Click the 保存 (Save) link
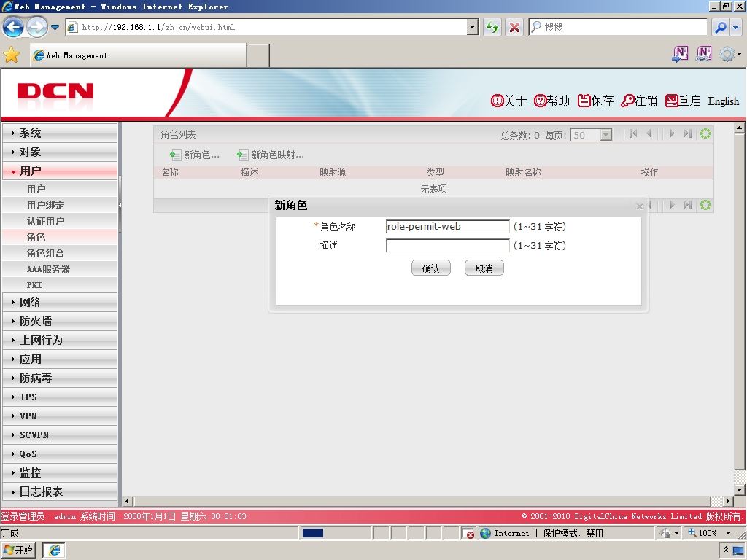 click(595, 101)
